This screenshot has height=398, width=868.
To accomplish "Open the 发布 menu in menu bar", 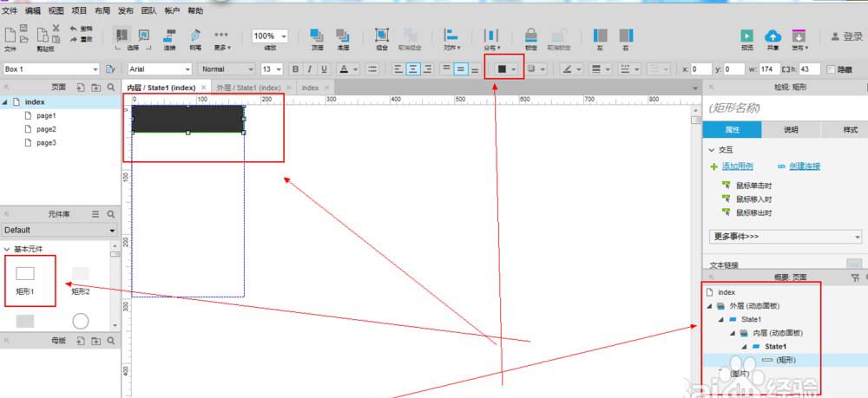I will coord(126,10).
